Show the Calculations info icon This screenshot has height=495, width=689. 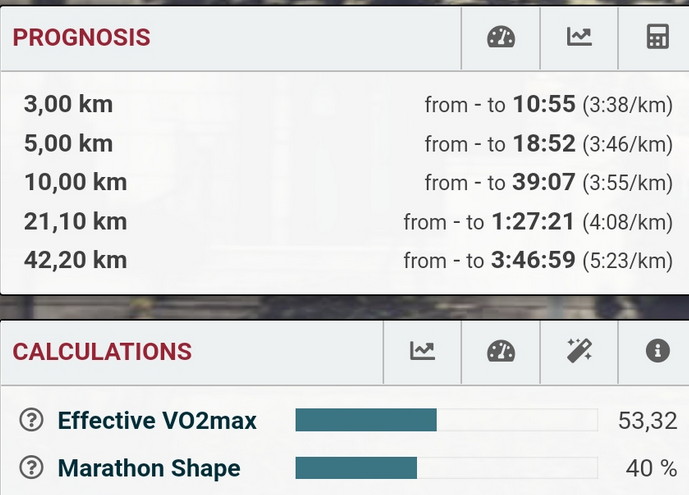[657, 351]
